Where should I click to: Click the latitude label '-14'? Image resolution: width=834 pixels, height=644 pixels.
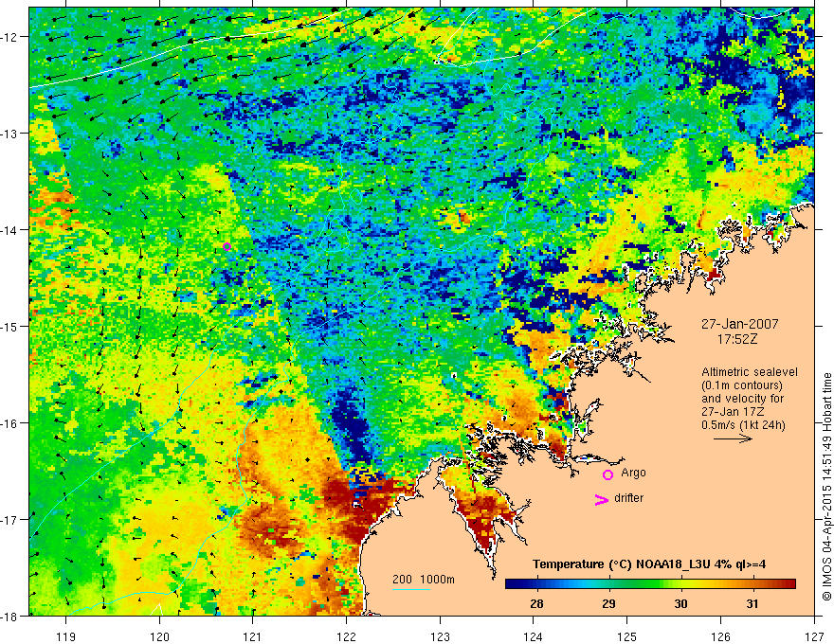pyautogui.click(x=9, y=230)
